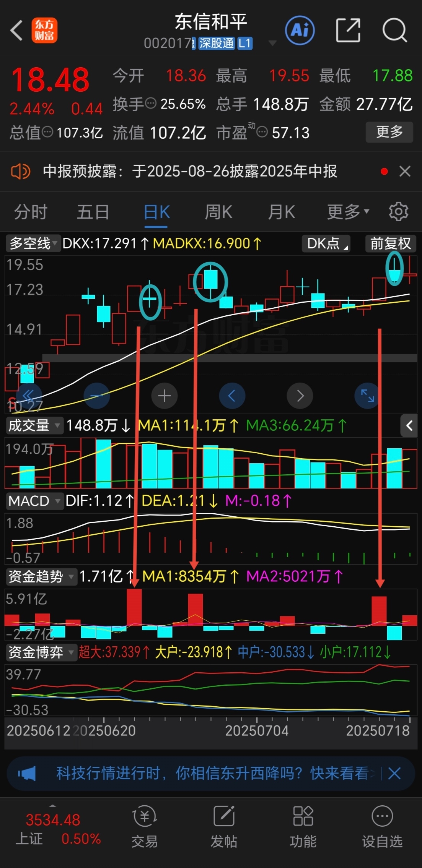This screenshot has width=422, height=868.
Task: Move chart left with blue arrow
Action: click(232, 396)
